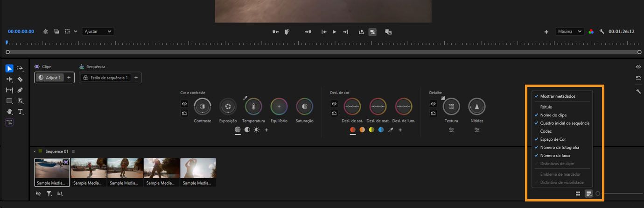Click the Add Marker shield icon
The image size is (644, 208).
coord(287,32)
